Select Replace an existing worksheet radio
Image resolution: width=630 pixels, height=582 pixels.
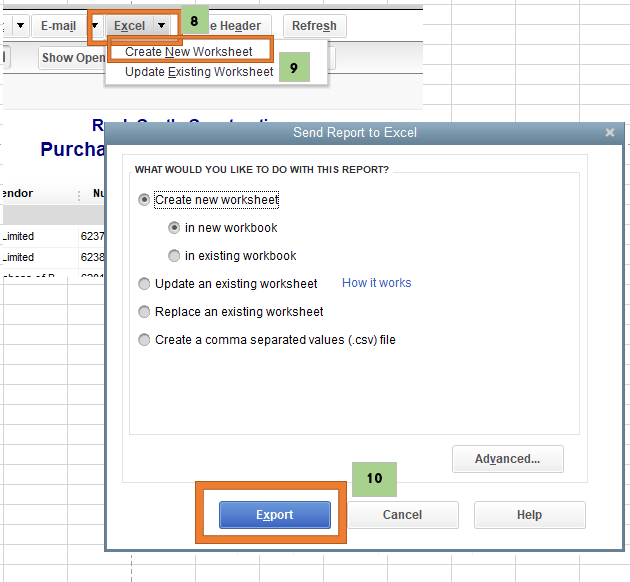[144, 312]
